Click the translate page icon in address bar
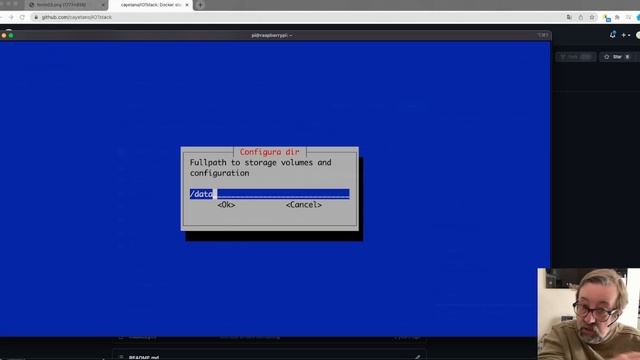The height and width of the screenshot is (360, 640). [569, 17]
